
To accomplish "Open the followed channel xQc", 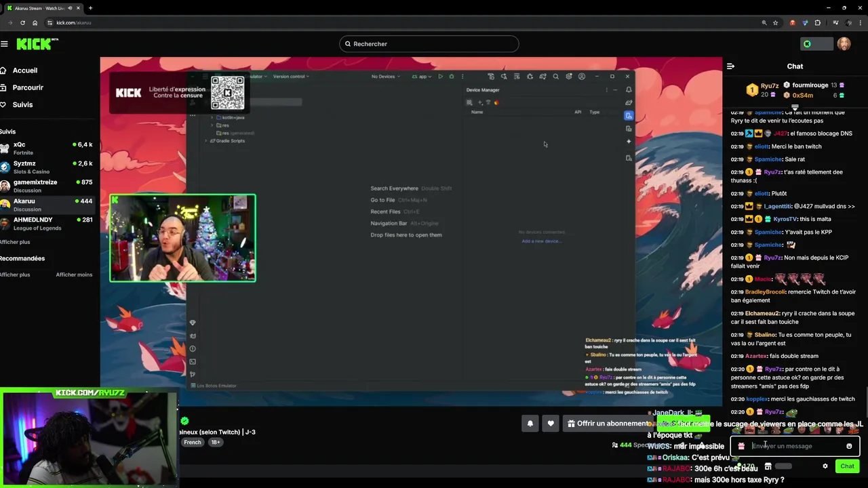I will coord(46,148).
